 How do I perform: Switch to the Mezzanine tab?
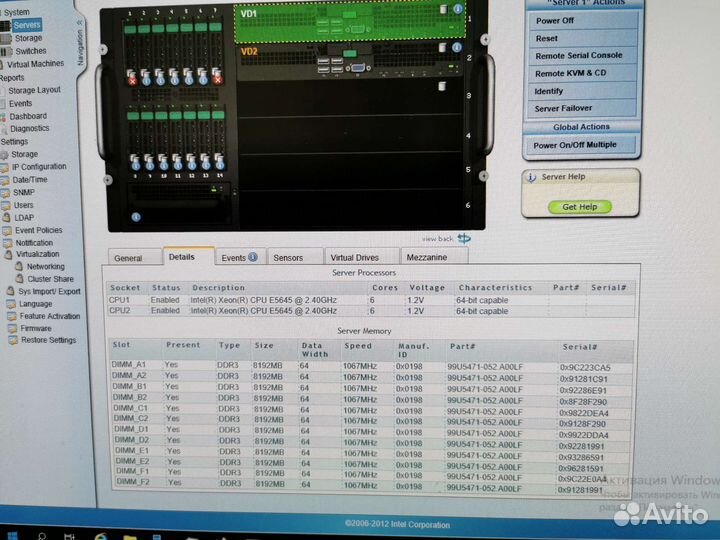click(x=426, y=258)
